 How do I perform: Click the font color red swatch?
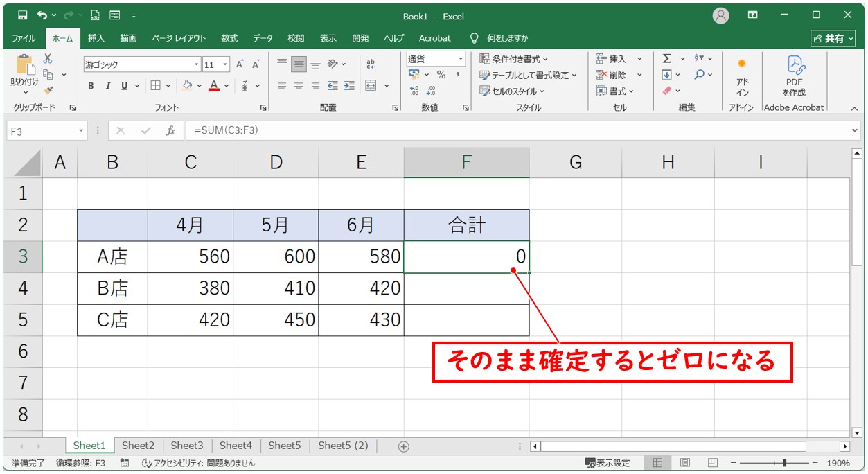214,86
